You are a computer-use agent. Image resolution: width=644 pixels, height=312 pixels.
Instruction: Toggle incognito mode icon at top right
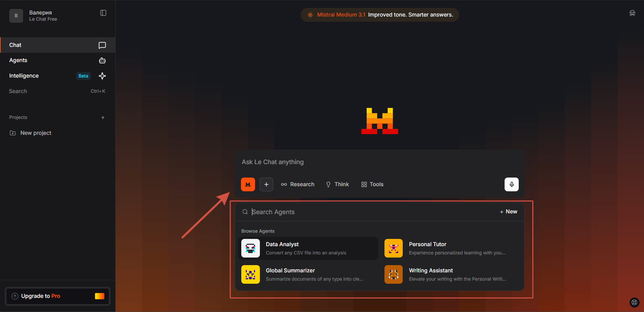[632, 13]
